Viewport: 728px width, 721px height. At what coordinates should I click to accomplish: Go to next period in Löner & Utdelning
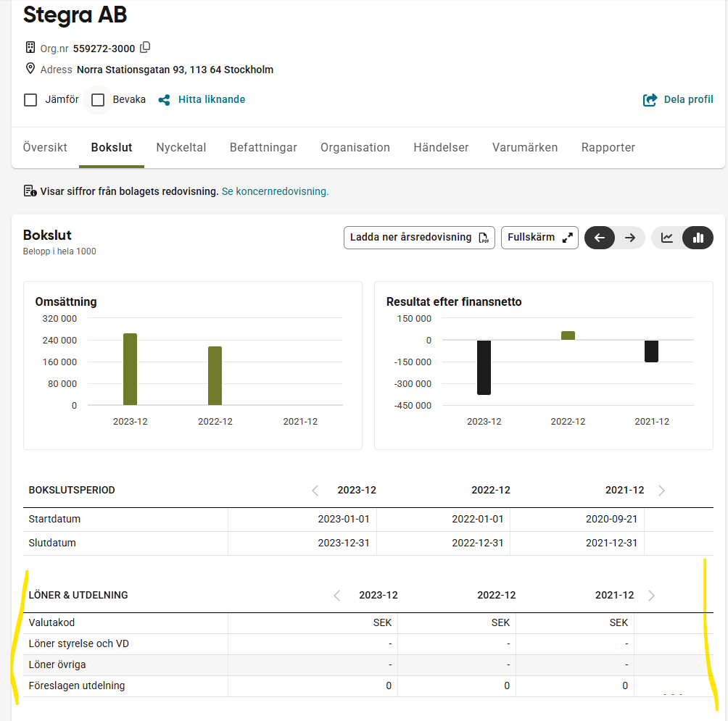pyautogui.click(x=651, y=596)
